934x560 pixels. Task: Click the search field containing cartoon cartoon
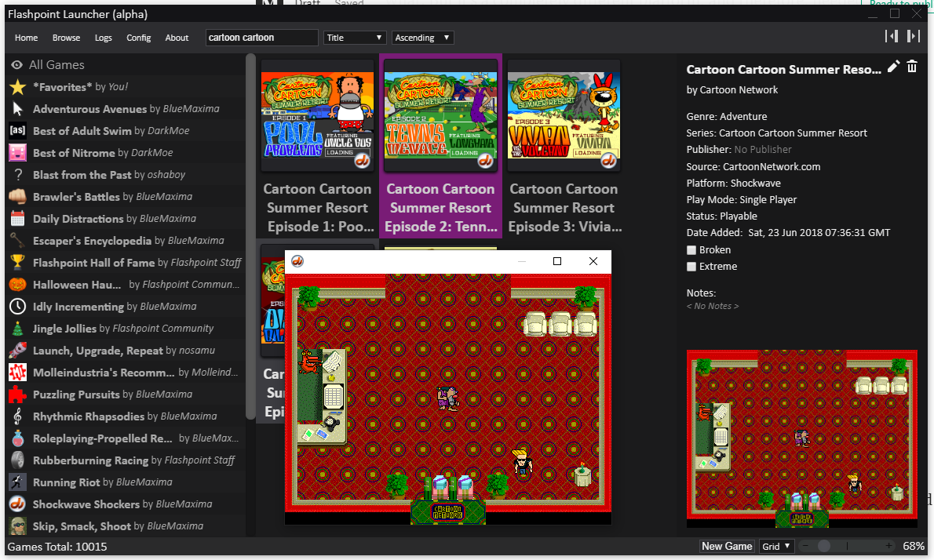click(x=261, y=38)
